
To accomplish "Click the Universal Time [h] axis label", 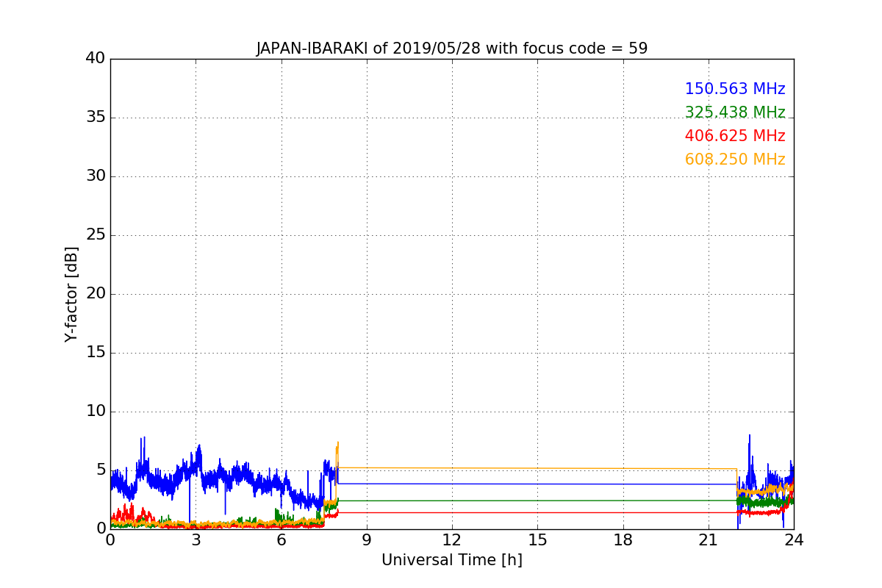I will [x=451, y=560].
